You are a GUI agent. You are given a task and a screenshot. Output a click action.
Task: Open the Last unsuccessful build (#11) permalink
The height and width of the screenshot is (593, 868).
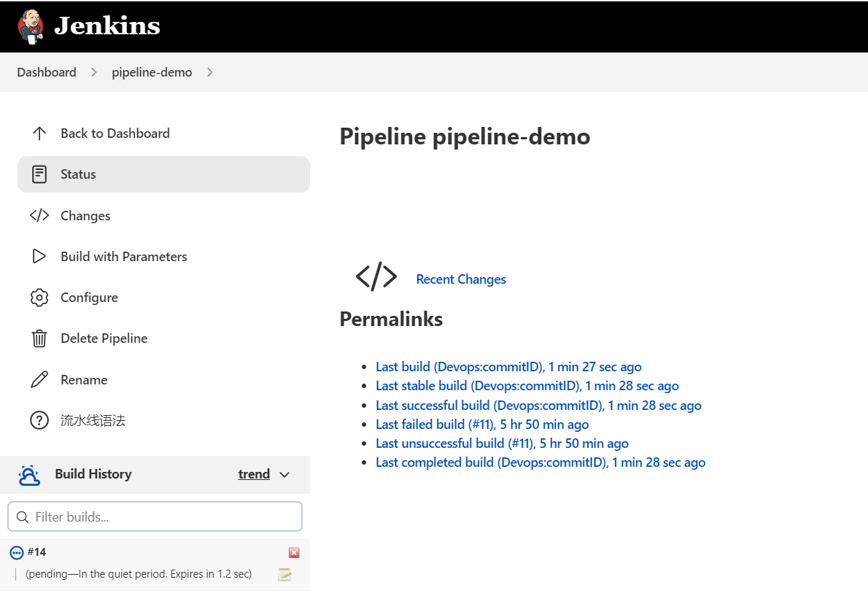click(x=502, y=443)
